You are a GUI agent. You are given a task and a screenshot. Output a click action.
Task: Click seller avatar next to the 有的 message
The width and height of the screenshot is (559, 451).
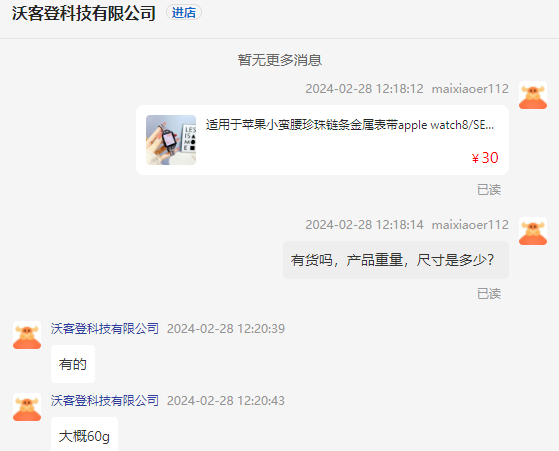click(27, 335)
